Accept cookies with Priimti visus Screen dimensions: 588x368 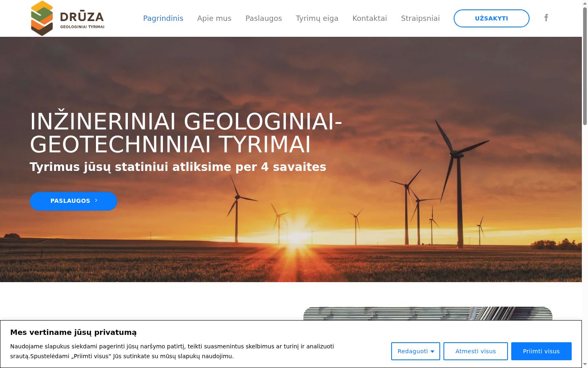tap(541, 351)
